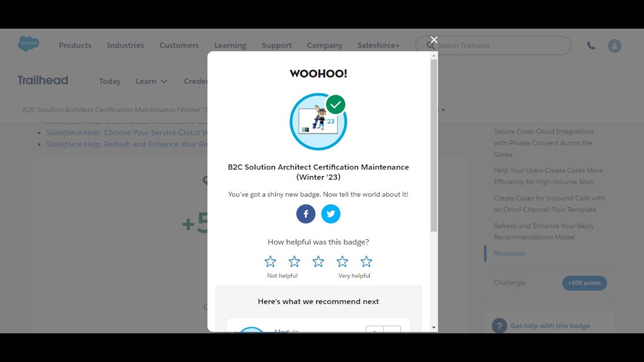The height and width of the screenshot is (362, 644).
Task: Open the Products menu
Action: point(75,45)
